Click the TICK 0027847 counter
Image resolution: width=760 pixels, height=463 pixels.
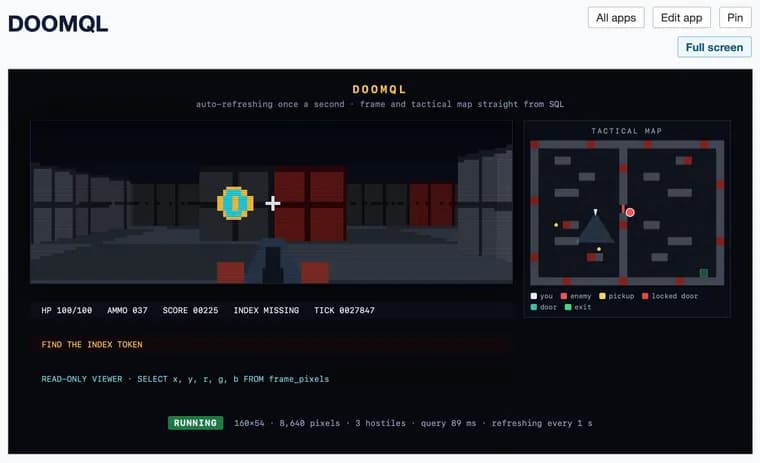pyautogui.click(x=344, y=310)
